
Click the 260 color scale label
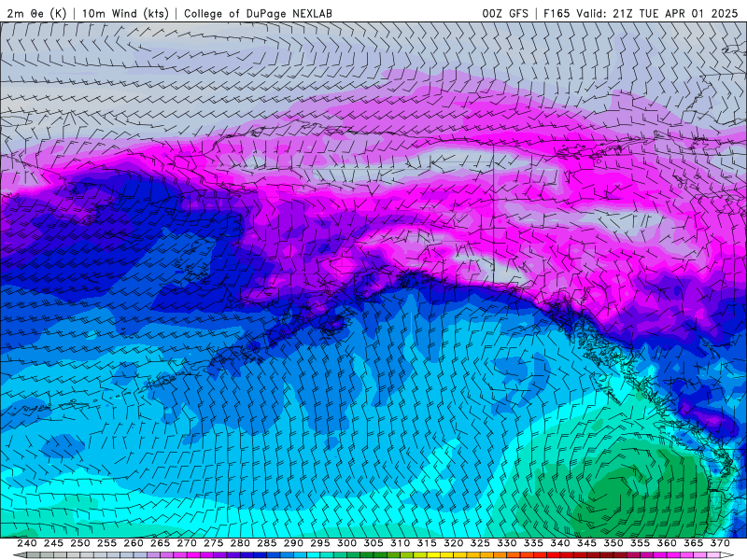pos(134,543)
